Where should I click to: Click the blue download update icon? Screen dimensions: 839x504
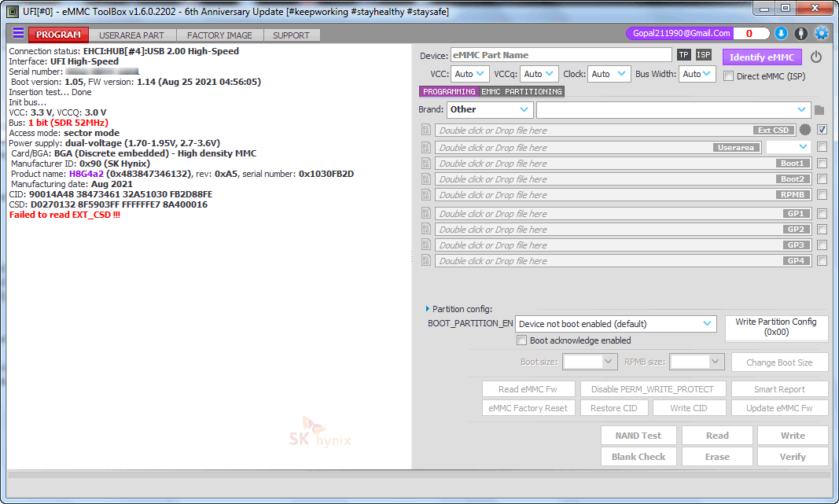(781, 34)
